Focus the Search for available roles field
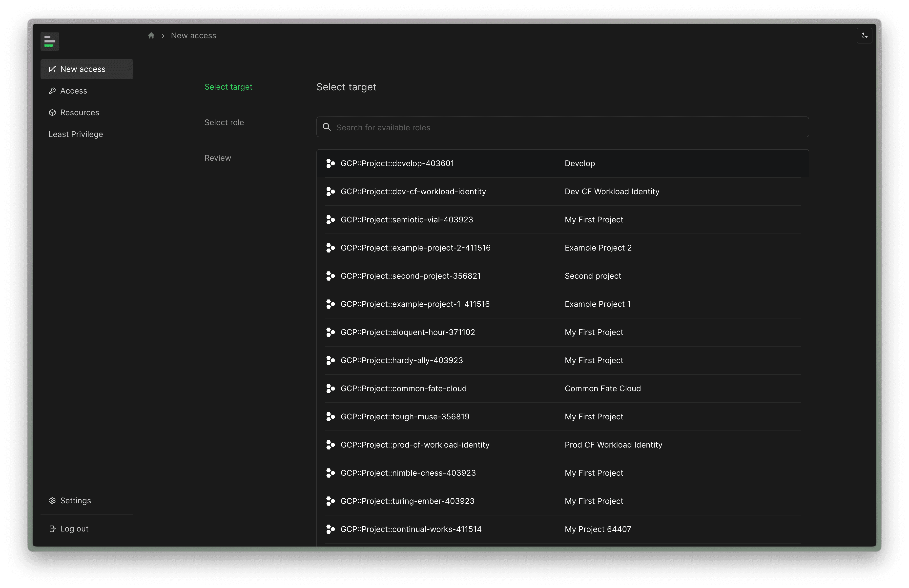 (x=563, y=127)
